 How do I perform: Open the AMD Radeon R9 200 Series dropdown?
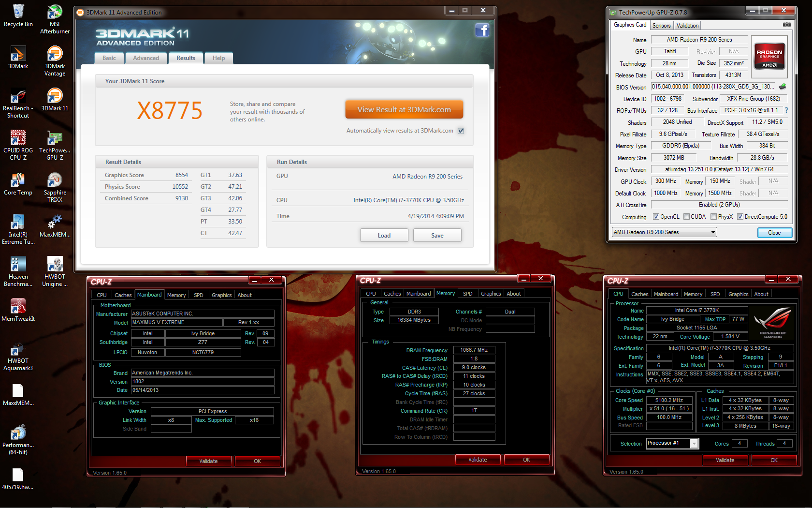[664, 232]
